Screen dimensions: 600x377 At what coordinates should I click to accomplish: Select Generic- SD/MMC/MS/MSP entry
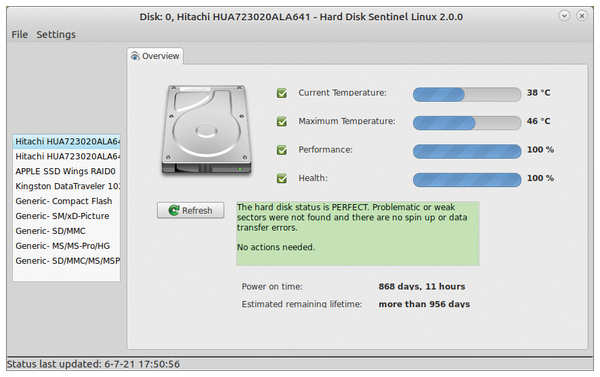point(67,261)
